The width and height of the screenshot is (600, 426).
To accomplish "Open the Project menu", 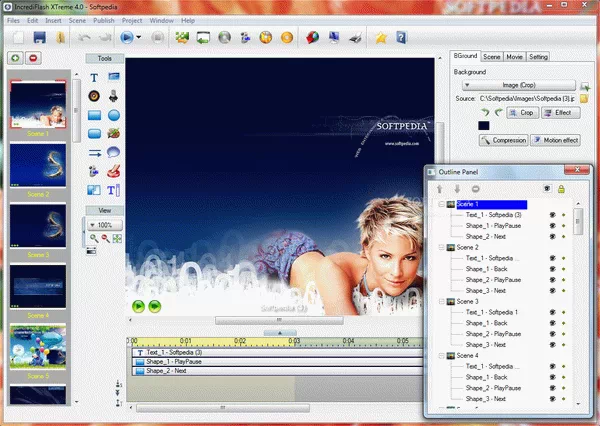I will (132, 21).
